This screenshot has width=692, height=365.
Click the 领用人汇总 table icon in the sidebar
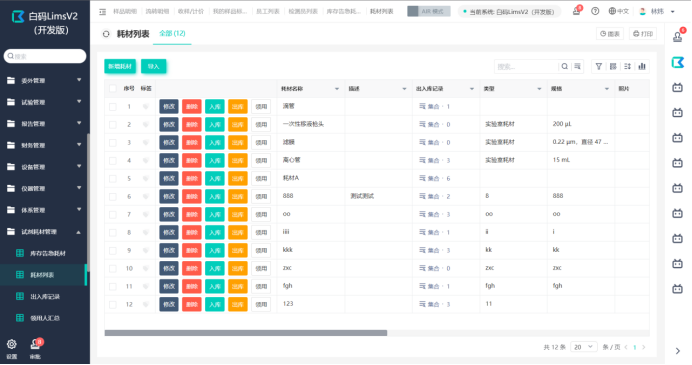[x=20, y=318]
